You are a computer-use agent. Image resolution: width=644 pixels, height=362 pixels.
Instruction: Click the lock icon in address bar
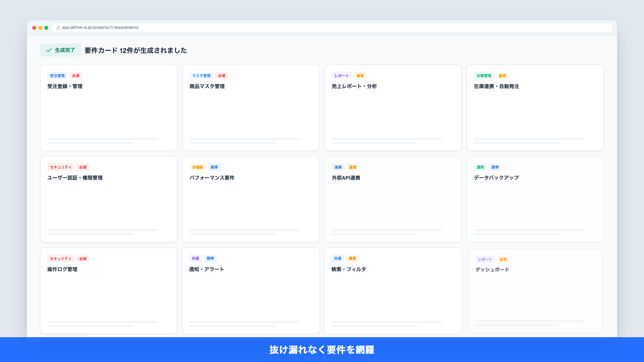point(58,28)
